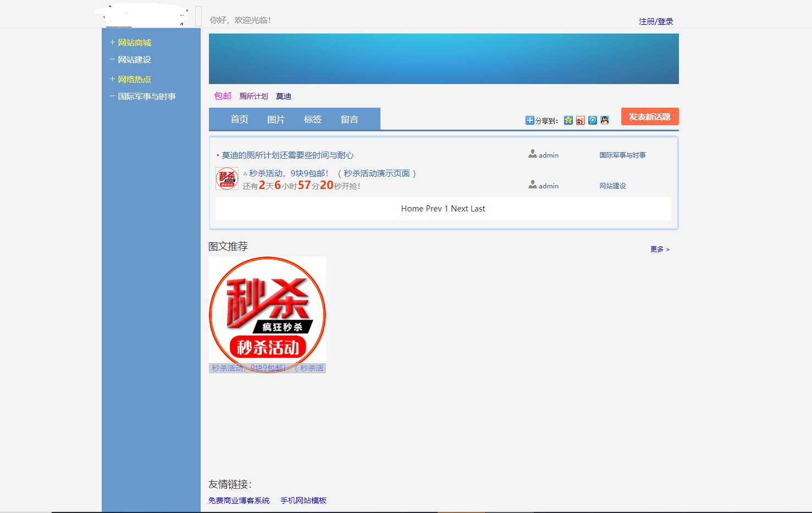The height and width of the screenshot is (513, 812).
Task: Click the blue plus share icon
Action: click(x=529, y=120)
